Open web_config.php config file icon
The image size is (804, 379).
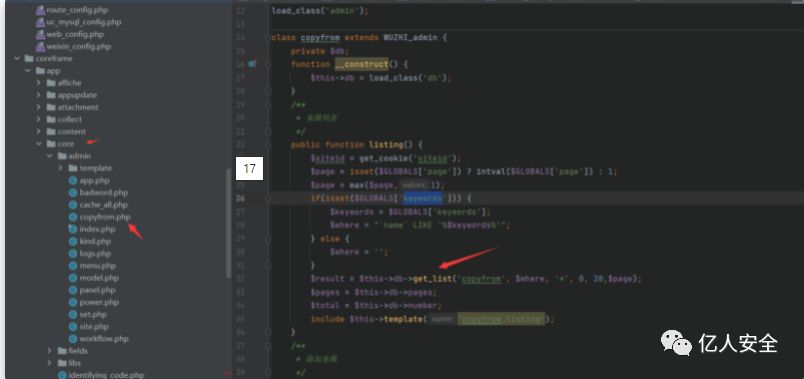coord(41,34)
